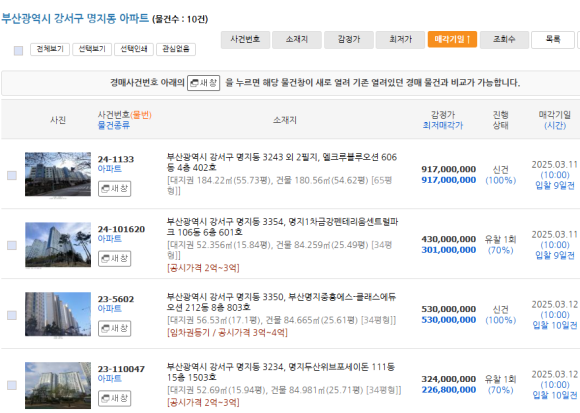Click minimum price 301,000,000

pyautogui.click(x=449, y=250)
